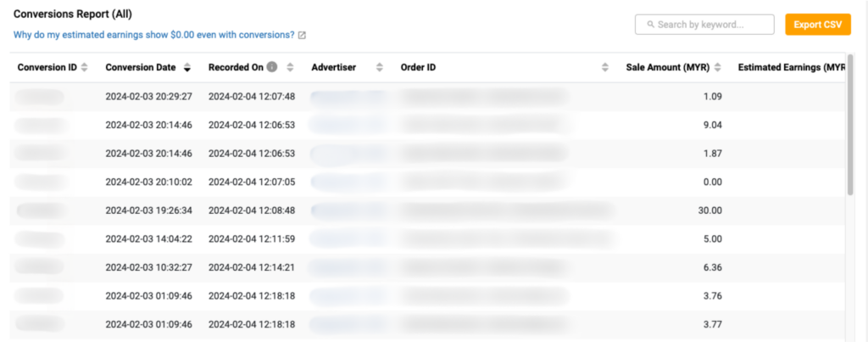This screenshot has width=868, height=342.
Task: Click the Order ID column sort arrows
Action: 605,68
